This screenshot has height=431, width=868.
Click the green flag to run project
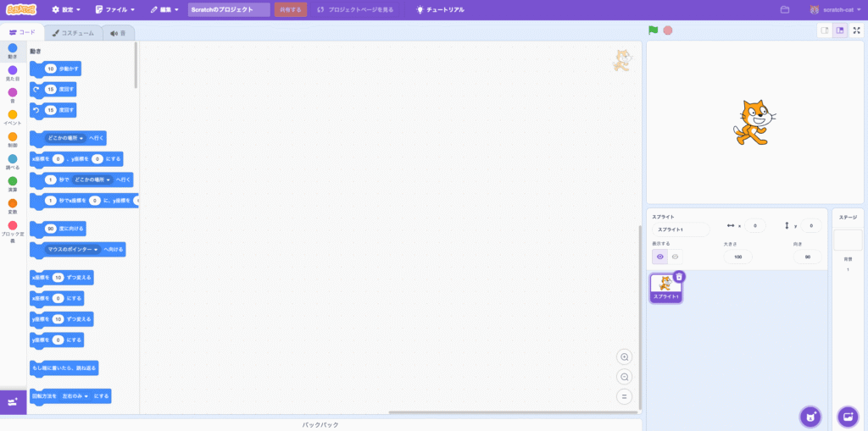pos(653,30)
